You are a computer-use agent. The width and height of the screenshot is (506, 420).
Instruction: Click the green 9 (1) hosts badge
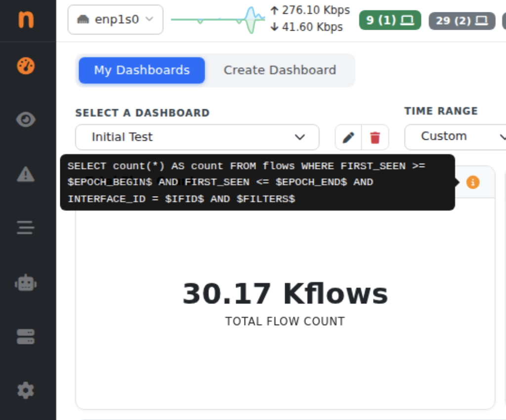point(390,20)
